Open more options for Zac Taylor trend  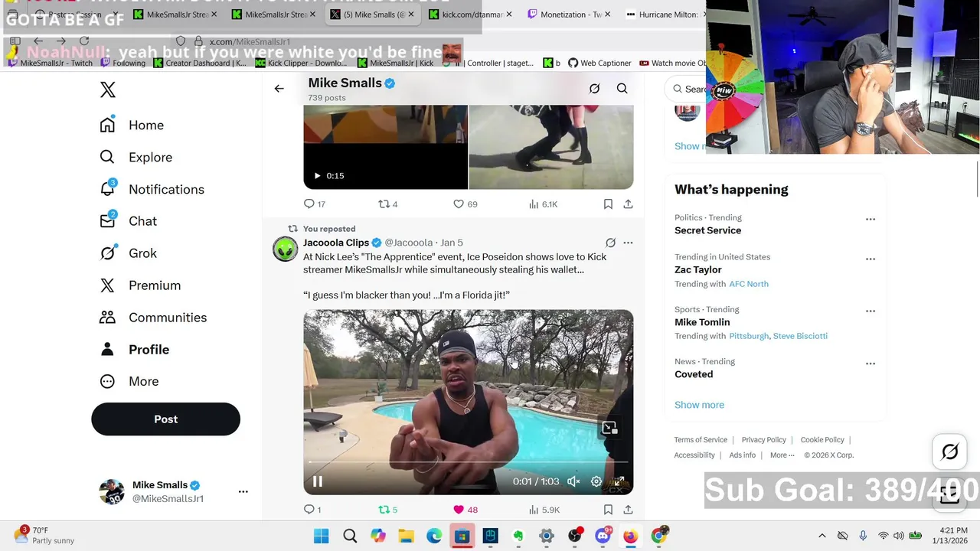(871, 259)
